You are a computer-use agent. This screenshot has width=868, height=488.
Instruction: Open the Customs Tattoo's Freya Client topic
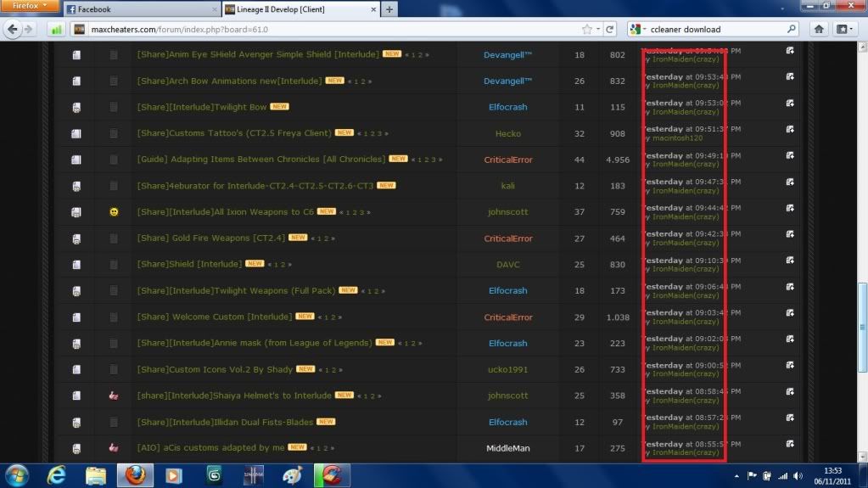pos(234,133)
